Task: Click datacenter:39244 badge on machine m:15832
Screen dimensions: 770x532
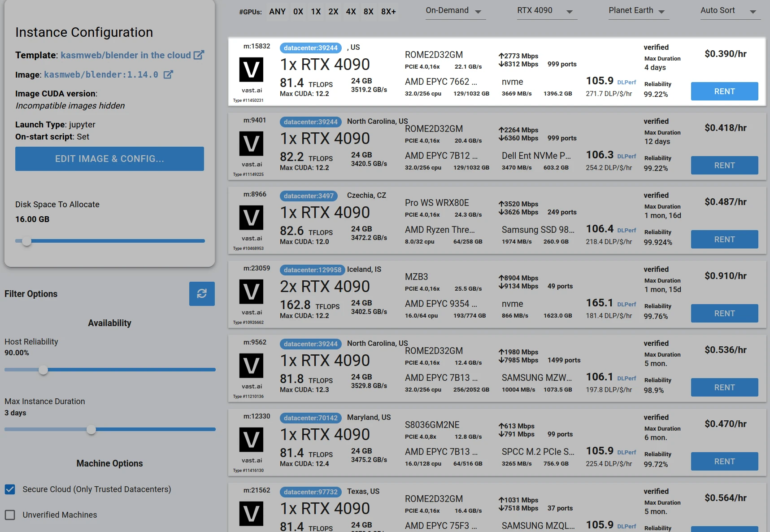Action: [311, 48]
